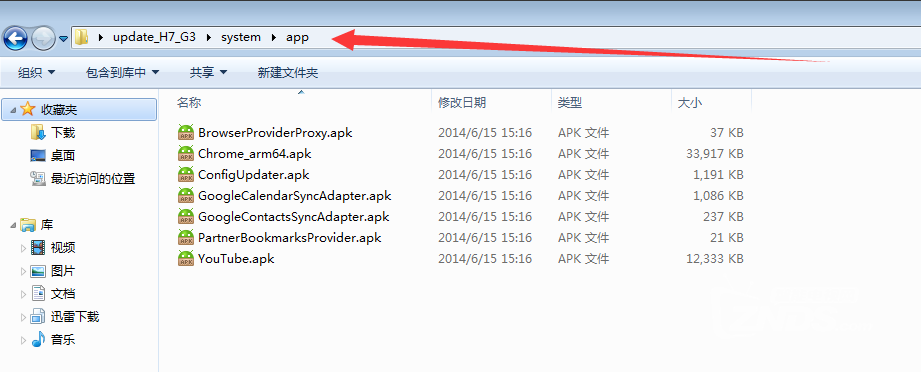The height and width of the screenshot is (372, 921).
Task: Select the file name Chrome_arm64.apk
Action: tap(254, 154)
